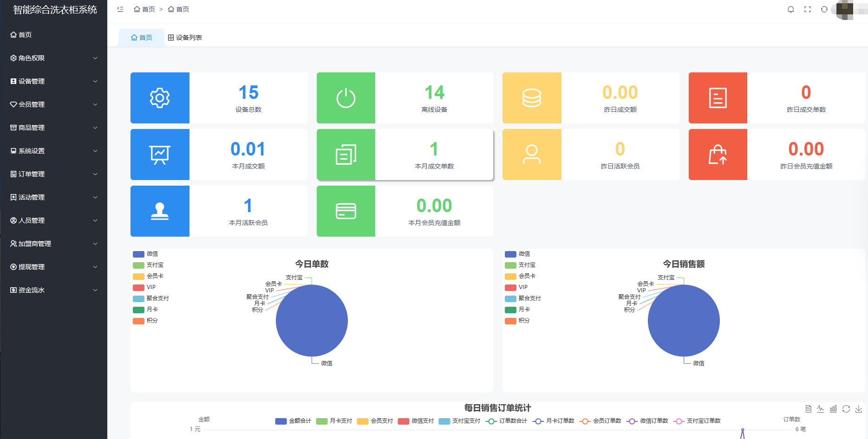Click the blue pie slice in 今日单数
The height and width of the screenshot is (439, 868).
point(312,321)
